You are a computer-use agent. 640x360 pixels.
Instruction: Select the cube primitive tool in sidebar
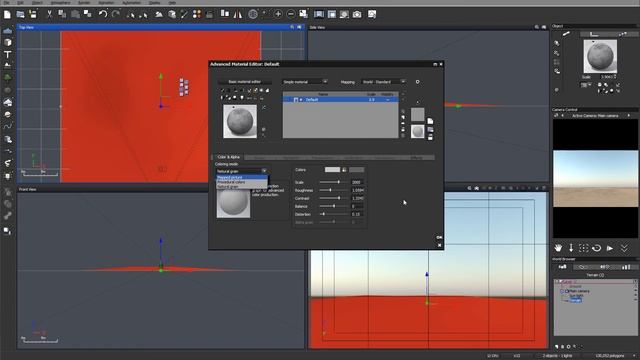coord(7,42)
